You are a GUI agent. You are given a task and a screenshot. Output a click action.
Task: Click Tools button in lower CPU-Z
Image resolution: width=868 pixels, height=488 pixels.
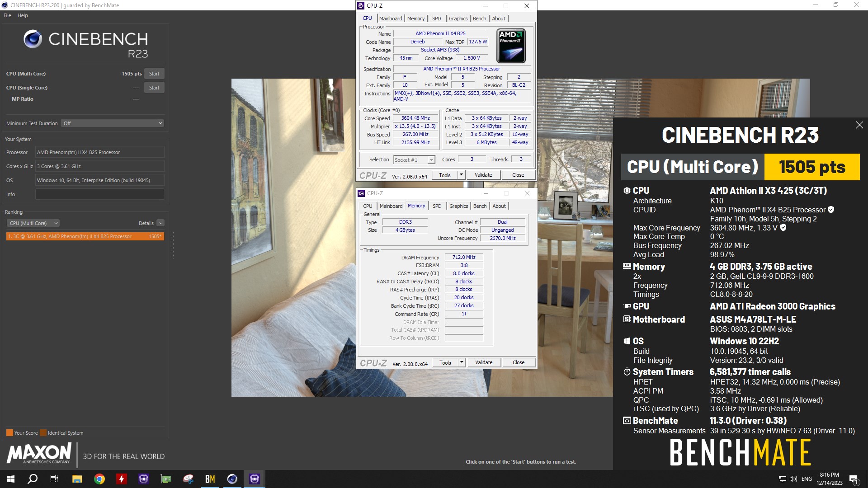(x=445, y=362)
